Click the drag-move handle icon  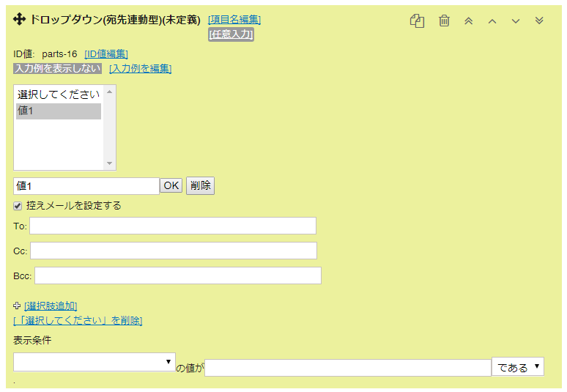(20, 20)
